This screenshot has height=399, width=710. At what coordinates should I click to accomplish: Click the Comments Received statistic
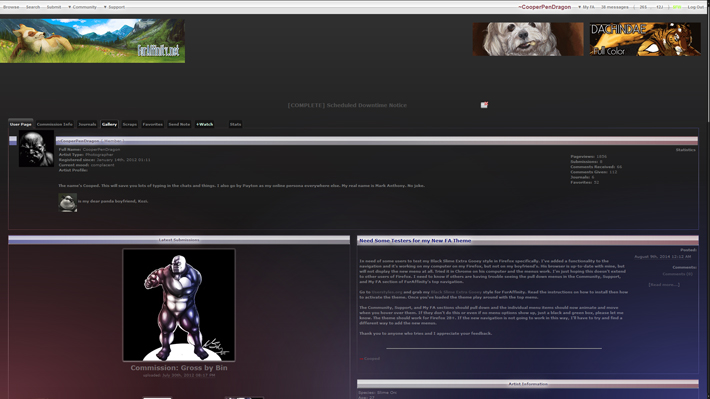click(596, 167)
